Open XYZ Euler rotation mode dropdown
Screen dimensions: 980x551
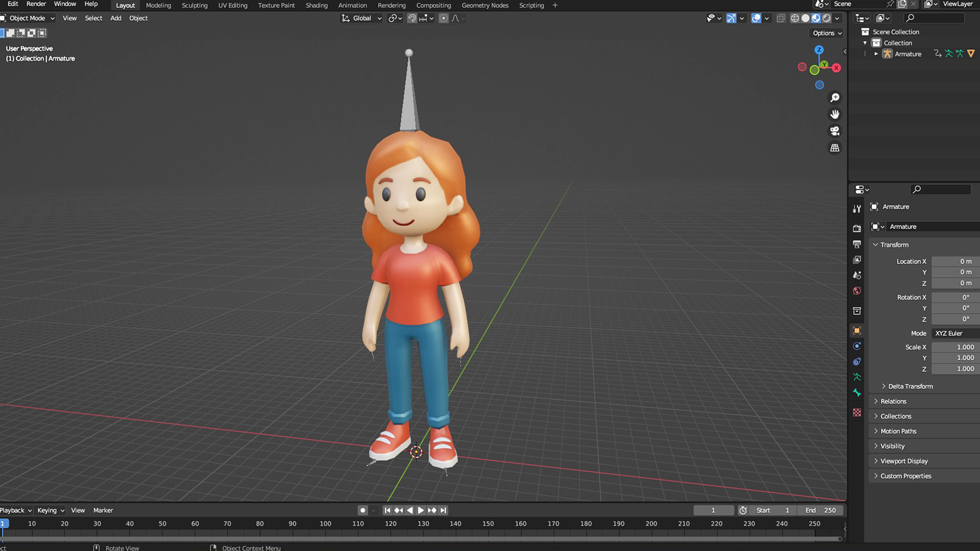[956, 333]
